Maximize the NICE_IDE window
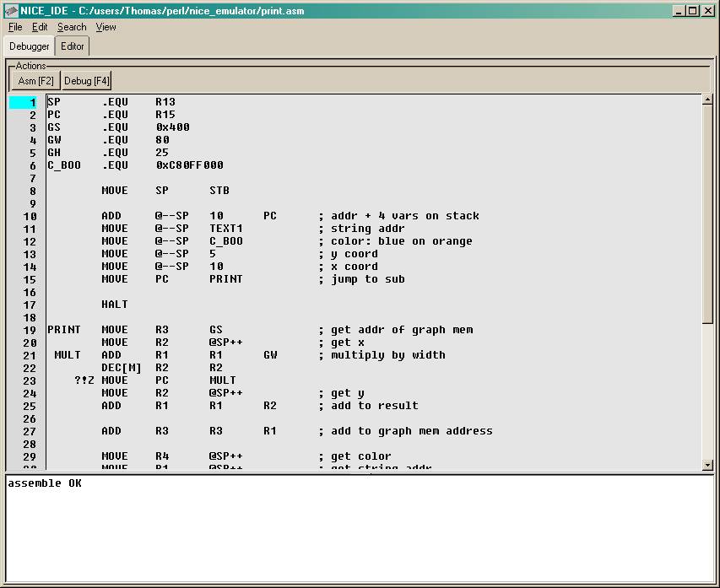This screenshot has width=720, height=588. coord(693,11)
